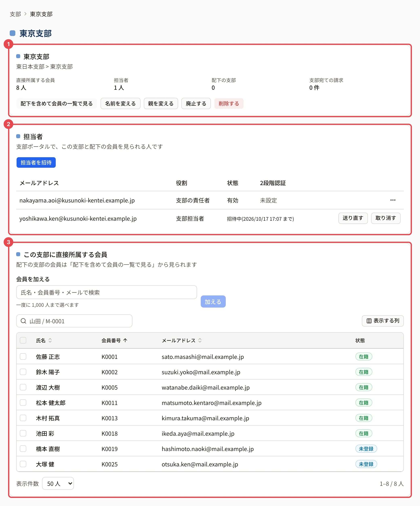Viewport: 420px width, 506px height.
Task: Select the checkbox for 大塚 健
Action: [23, 464]
